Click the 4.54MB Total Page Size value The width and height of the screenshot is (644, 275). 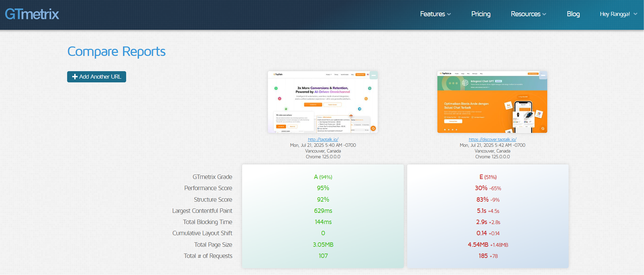[478, 244]
